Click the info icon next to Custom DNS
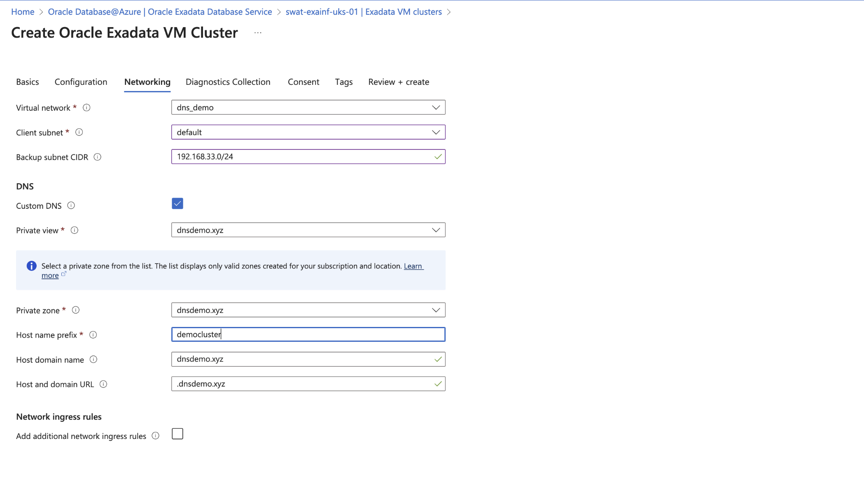864x504 pixels. coord(71,205)
